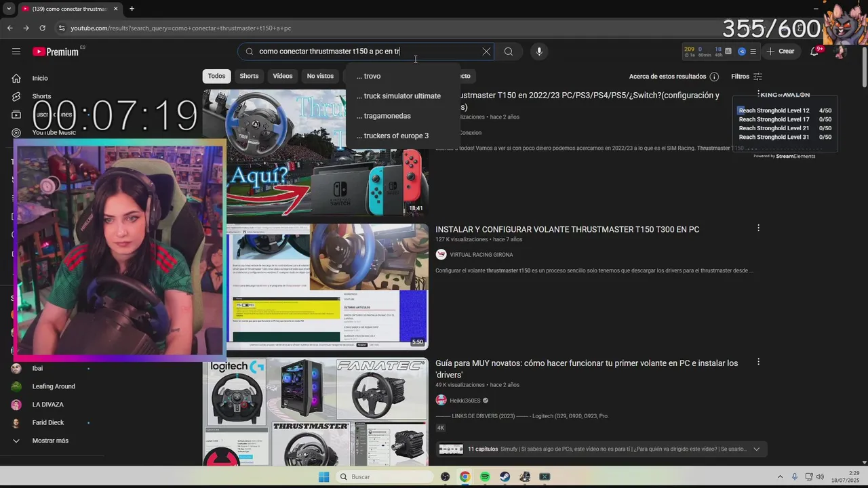
Task: Open 'Guía para MUY novatos' video thumbnail
Action: pyautogui.click(x=315, y=412)
